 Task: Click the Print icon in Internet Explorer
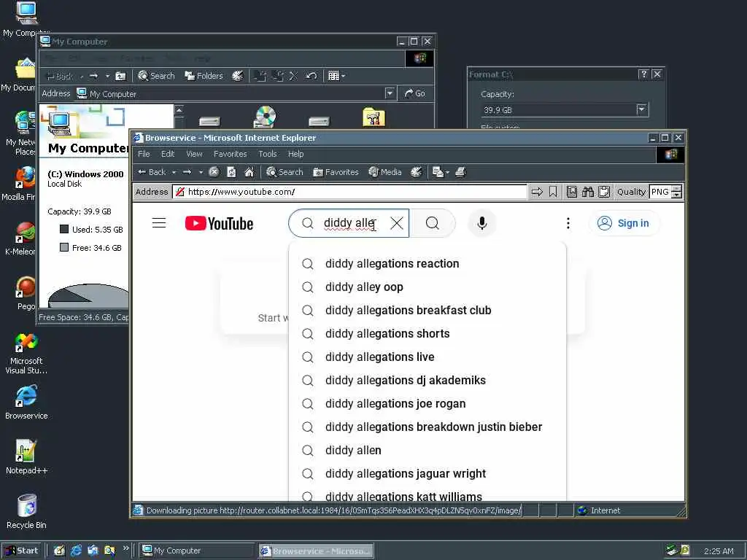[461, 172]
